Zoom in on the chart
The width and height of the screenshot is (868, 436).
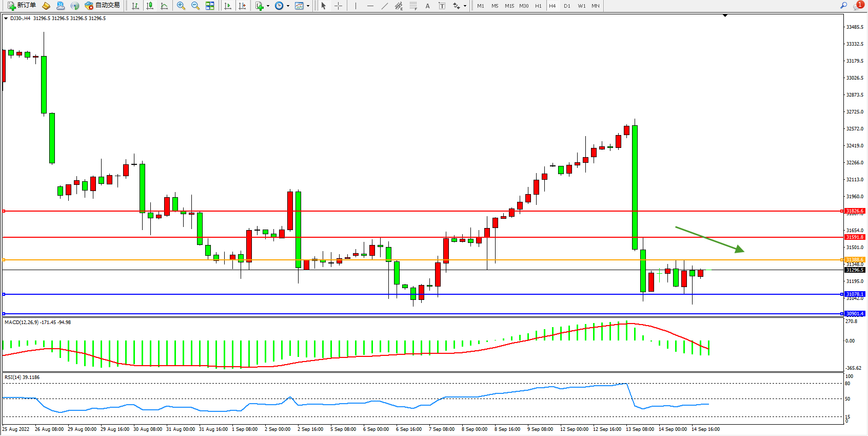pyautogui.click(x=181, y=6)
